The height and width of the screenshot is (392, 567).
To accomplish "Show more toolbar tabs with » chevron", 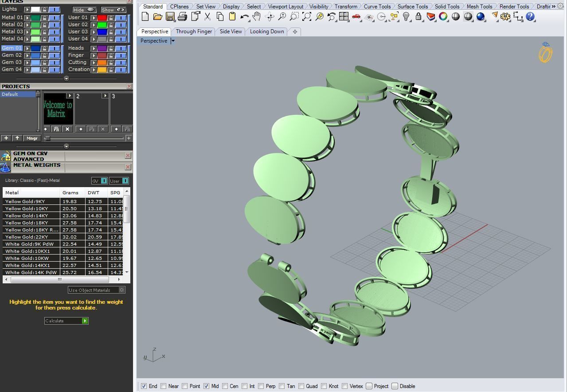I will point(554,6).
